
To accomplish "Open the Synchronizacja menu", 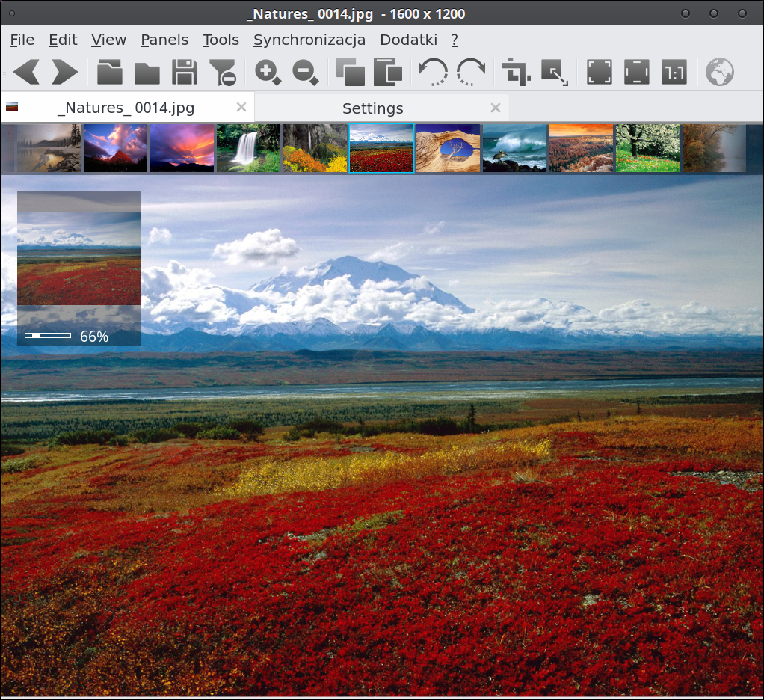I will pyautogui.click(x=309, y=40).
